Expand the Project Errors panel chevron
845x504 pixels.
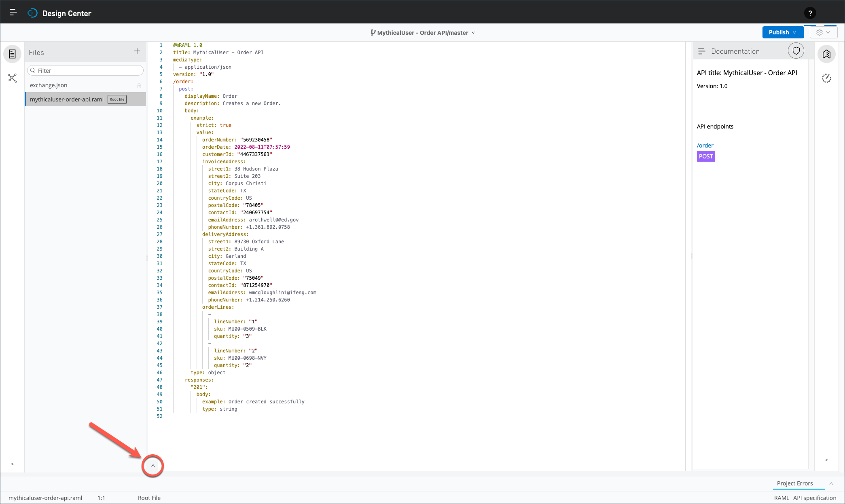[x=831, y=483]
